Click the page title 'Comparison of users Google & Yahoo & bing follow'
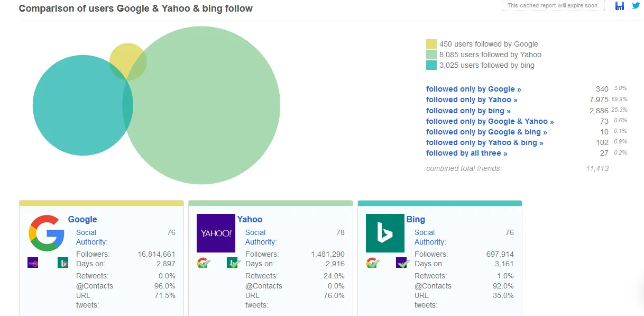 pyautogui.click(x=136, y=8)
